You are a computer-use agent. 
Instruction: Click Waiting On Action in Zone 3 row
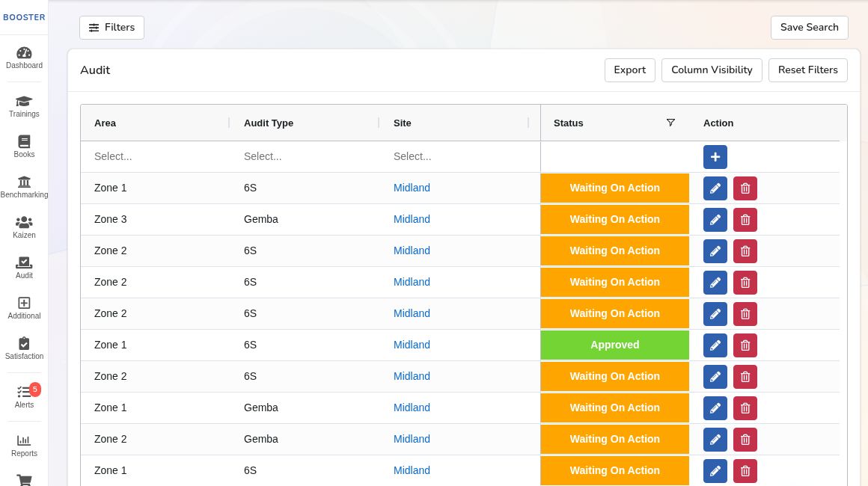coord(614,220)
